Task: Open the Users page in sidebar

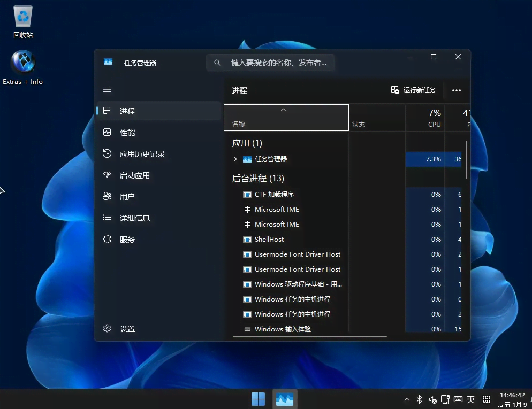Action: click(x=127, y=197)
